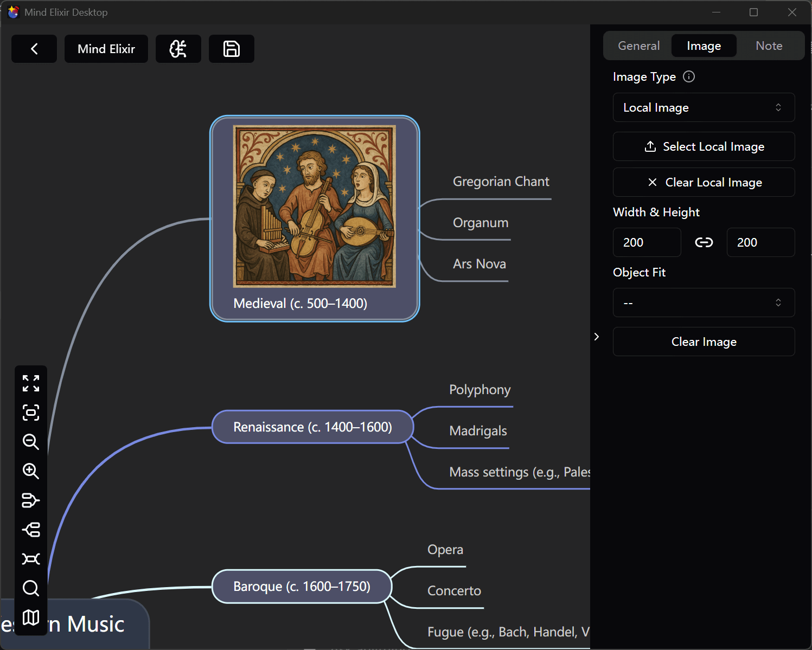Toggle the width-height aspect ratio link
Screen dimensions: 812x650
click(704, 242)
